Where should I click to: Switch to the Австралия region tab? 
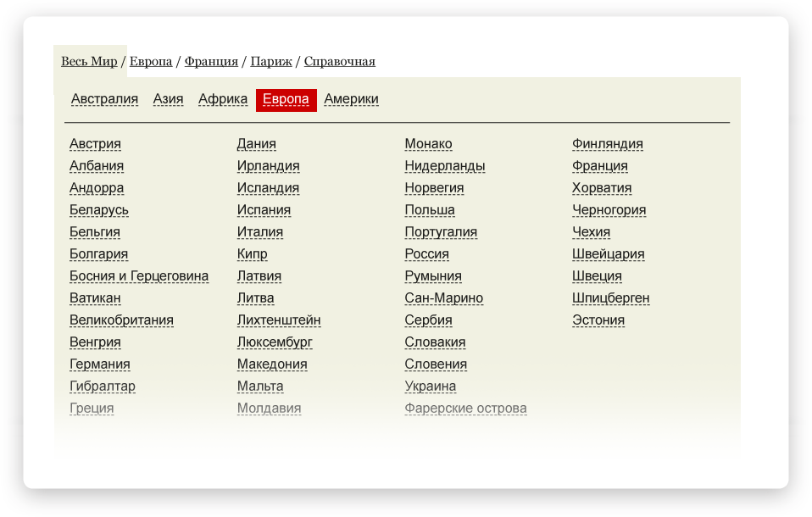click(104, 99)
